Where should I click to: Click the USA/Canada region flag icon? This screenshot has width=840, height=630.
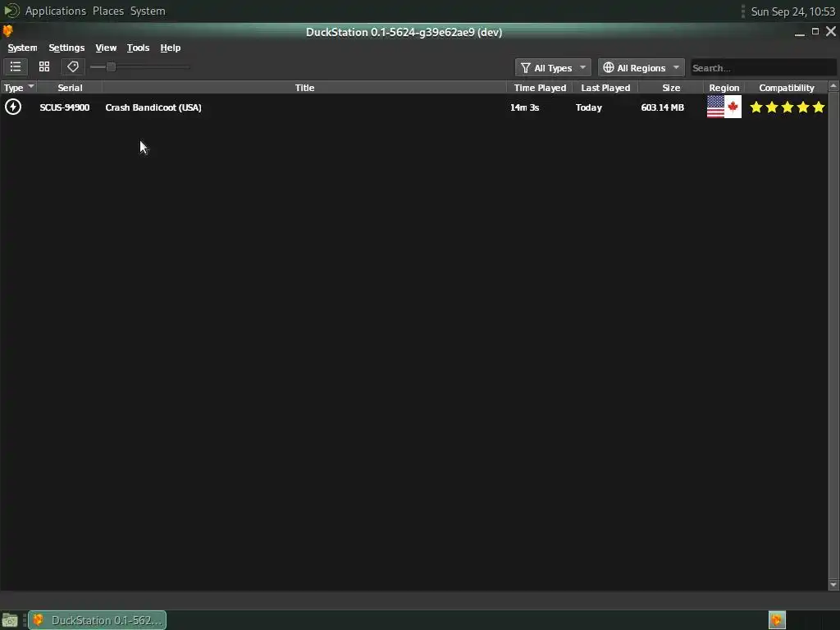click(724, 107)
